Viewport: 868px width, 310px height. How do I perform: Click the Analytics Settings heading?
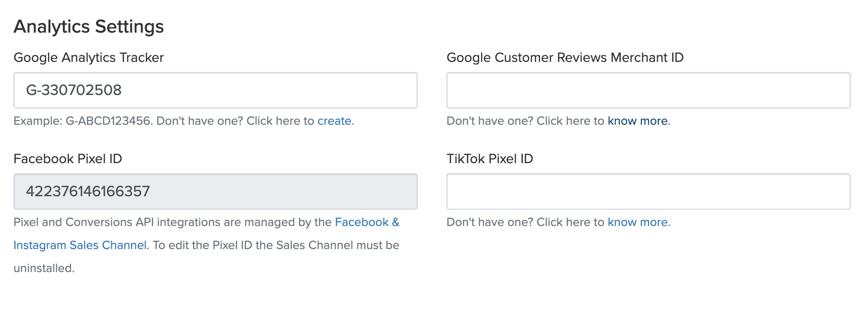[x=89, y=26]
